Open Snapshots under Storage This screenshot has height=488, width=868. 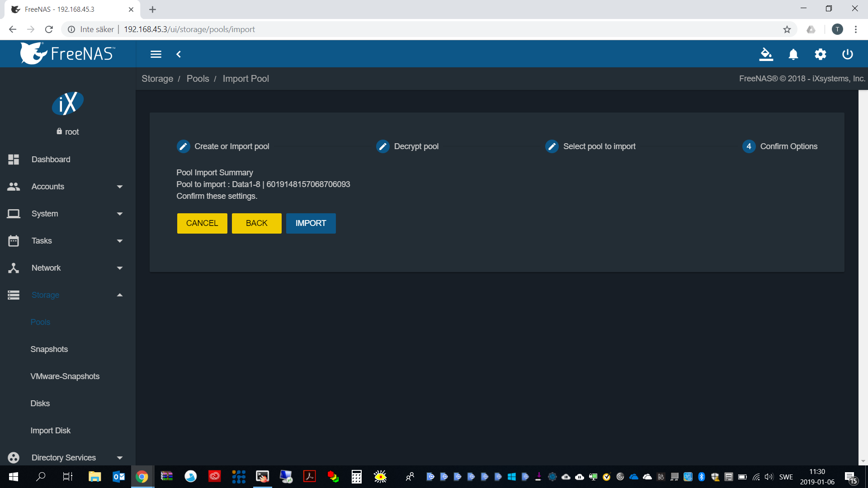49,349
